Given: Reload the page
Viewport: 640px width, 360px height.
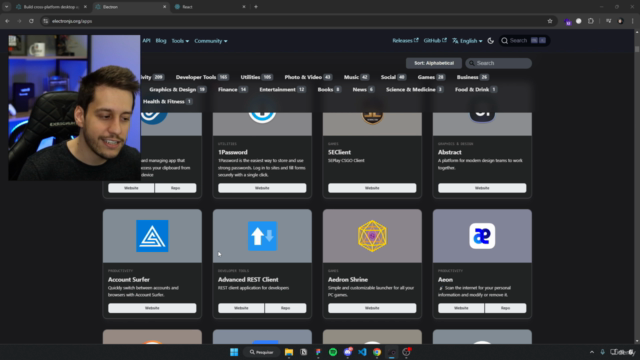Looking at the screenshot, I should (x=31, y=21).
